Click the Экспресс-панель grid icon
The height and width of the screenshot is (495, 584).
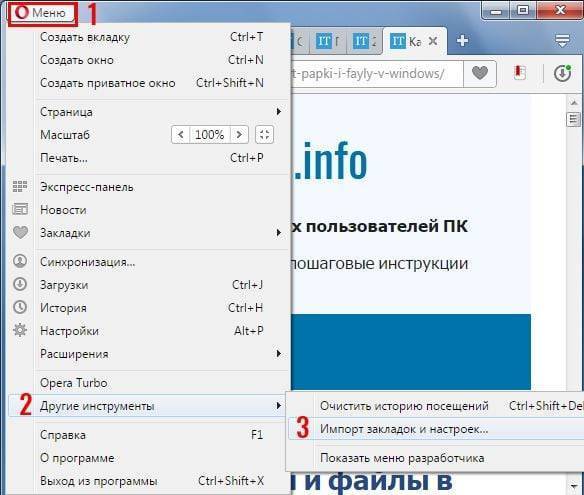(x=20, y=186)
